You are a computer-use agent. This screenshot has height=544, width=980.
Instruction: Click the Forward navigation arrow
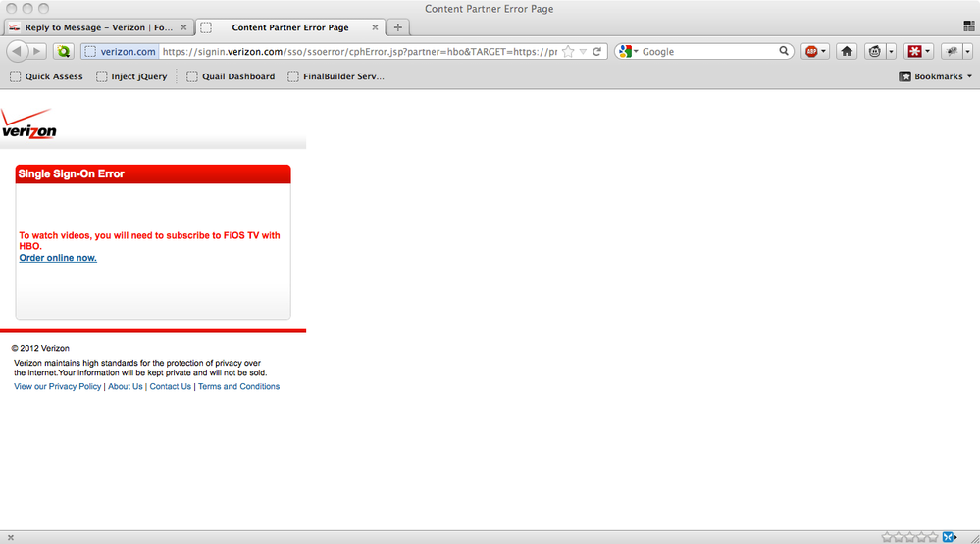click(x=37, y=51)
